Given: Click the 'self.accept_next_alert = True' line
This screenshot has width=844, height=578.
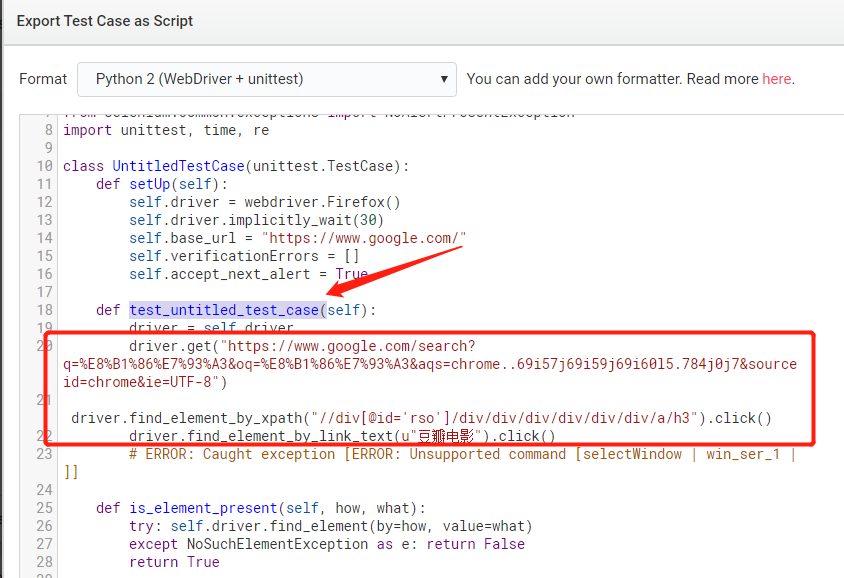Looking at the screenshot, I should [x=248, y=274].
